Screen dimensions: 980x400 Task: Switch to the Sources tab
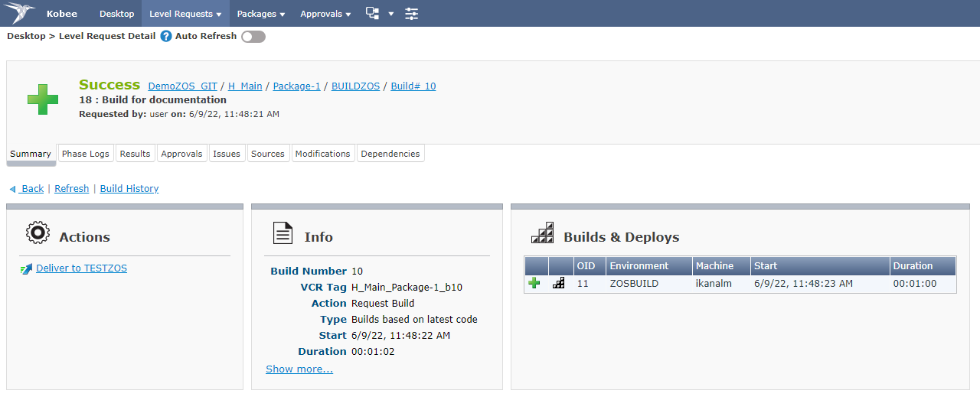click(x=268, y=154)
